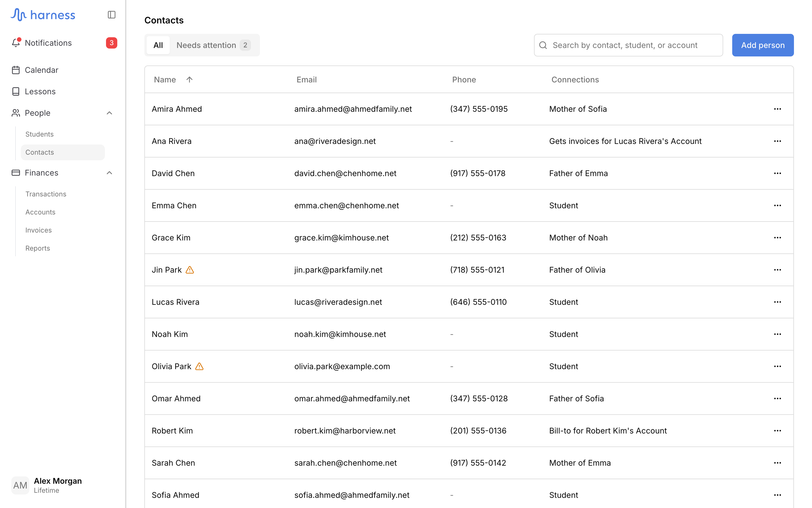Open the actions menu for Noah Kim

[x=777, y=334]
